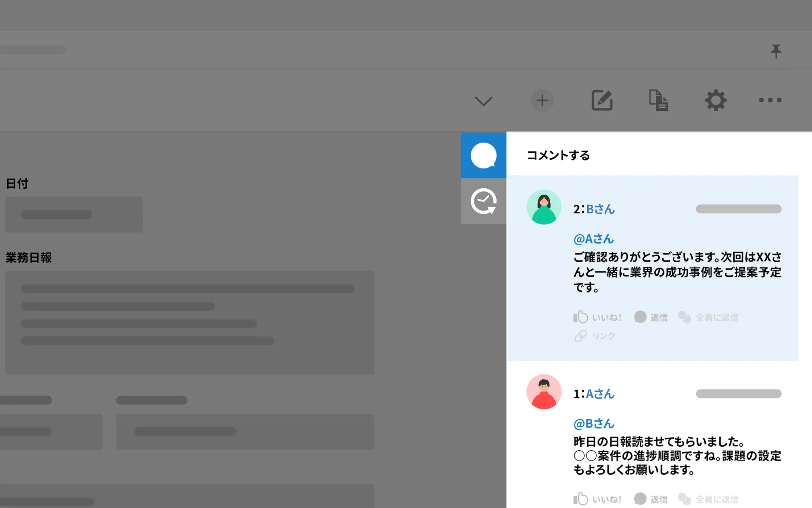The height and width of the screenshot is (508, 812).
Task: Click the @Bさん mention link
Action: click(x=593, y=423)
